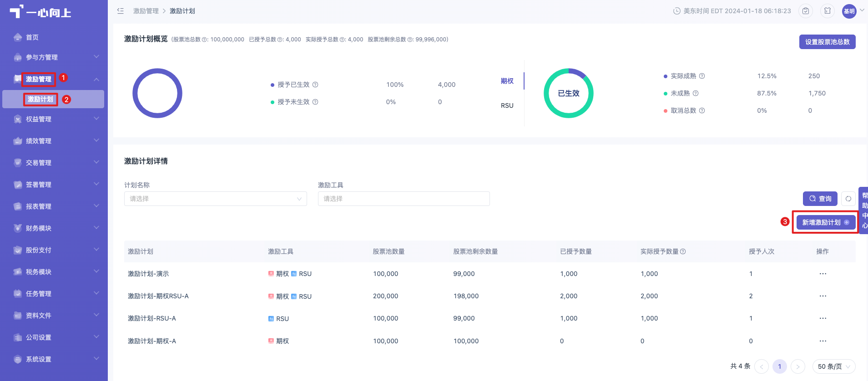
Task: Click the 基明 user avatar
Action: coord(849,11)
